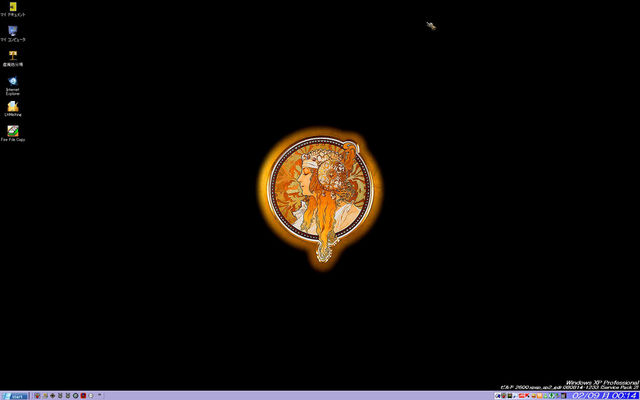Click the circular Mucha portrait wallpaper art
Image resolution: width=640 pixels, height=400 pixels.
coord(320,189)
